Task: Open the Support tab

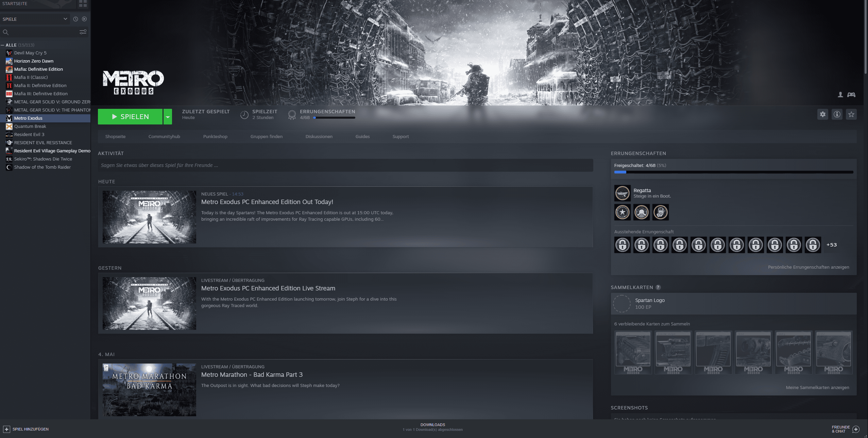Action: (401, 136)
